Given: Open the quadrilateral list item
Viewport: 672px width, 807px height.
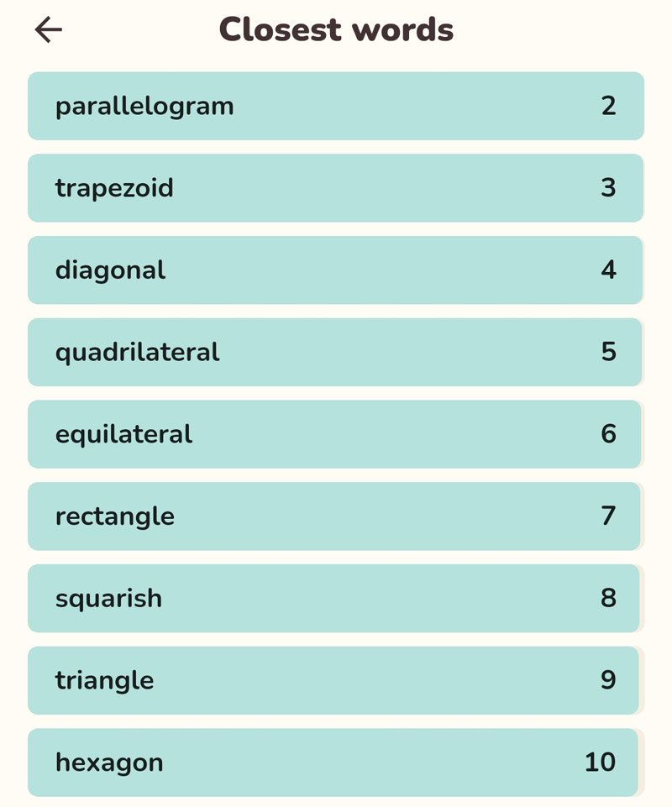Looking at the screenshot, I should [x=334, y=352].
